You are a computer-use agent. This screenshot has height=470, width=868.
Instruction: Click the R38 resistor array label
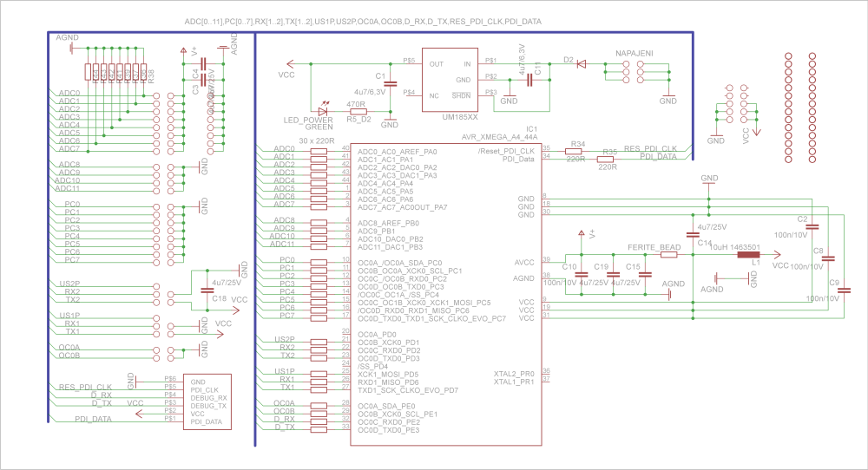point(152,75)
